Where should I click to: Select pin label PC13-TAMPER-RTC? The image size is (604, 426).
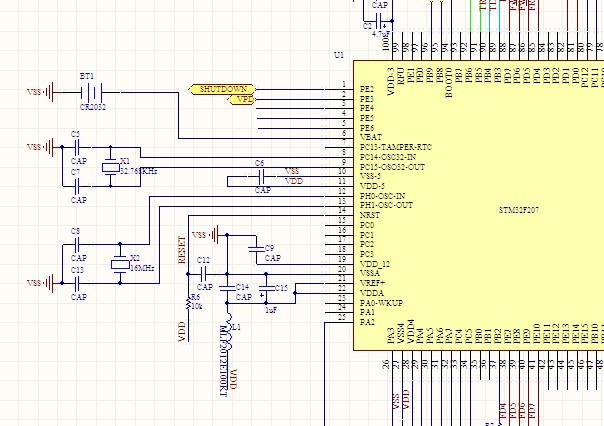coord(396,147)
